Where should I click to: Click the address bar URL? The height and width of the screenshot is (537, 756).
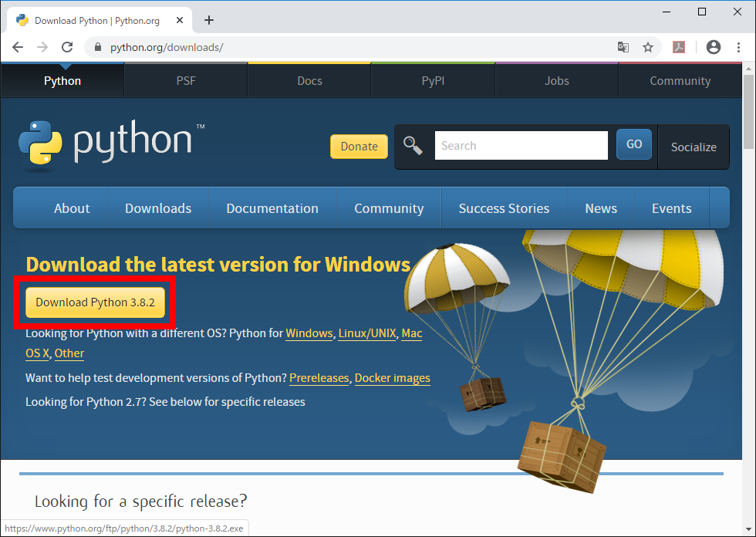[x=167, y=47]
